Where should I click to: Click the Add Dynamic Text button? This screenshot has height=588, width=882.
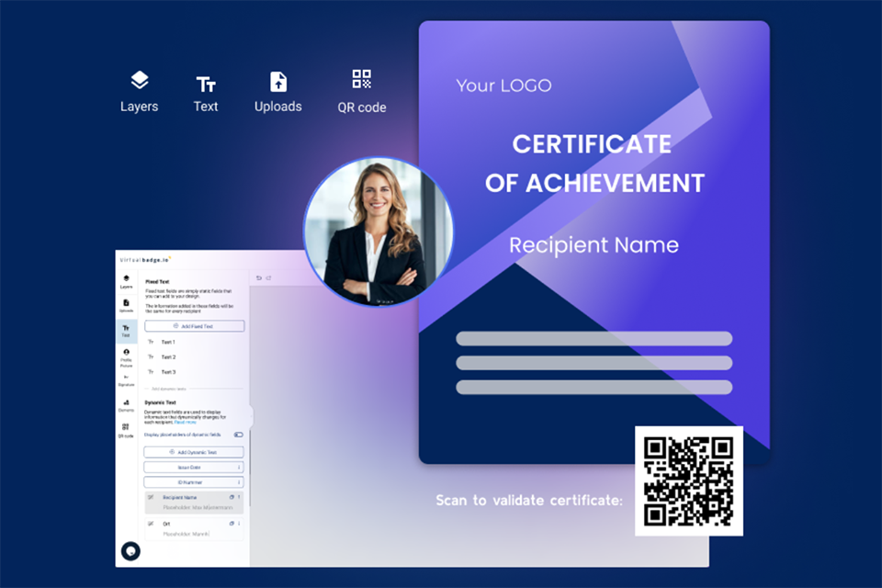coord(194,452)
